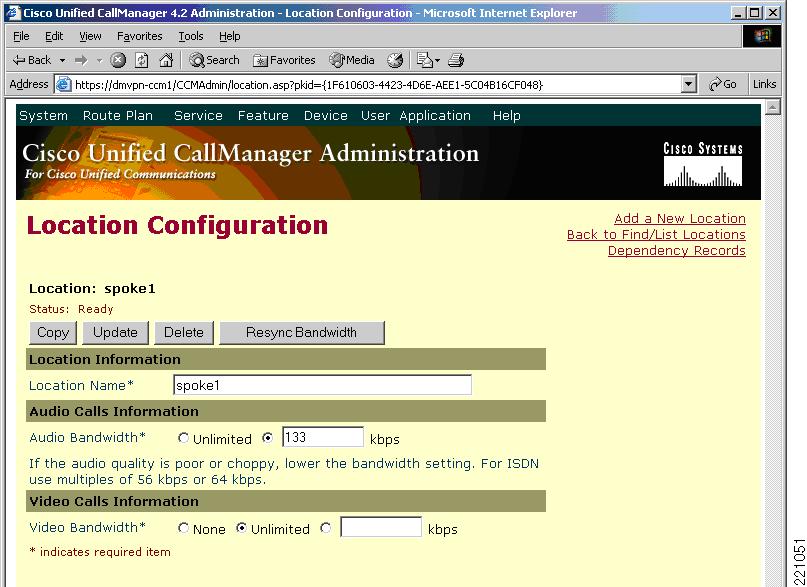Click the Resync Bandwidth button
Image resolution: width=807 pixels, height=587 pixels.
pos(302,333)
